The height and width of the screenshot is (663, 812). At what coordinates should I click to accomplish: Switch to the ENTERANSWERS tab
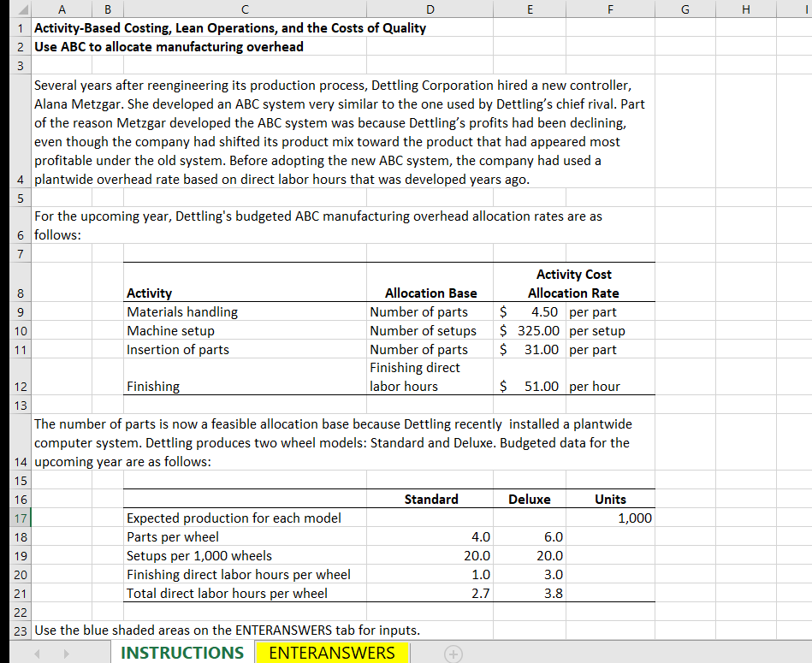coord(331,651)
